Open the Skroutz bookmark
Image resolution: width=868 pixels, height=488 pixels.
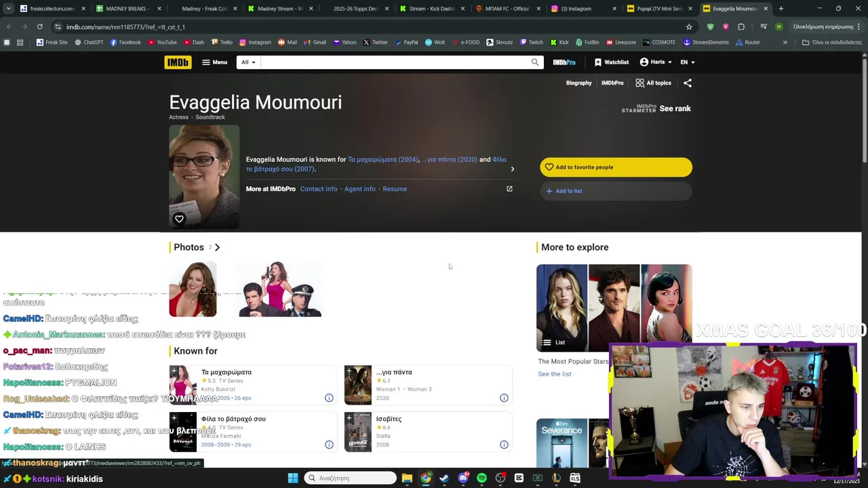499,42
